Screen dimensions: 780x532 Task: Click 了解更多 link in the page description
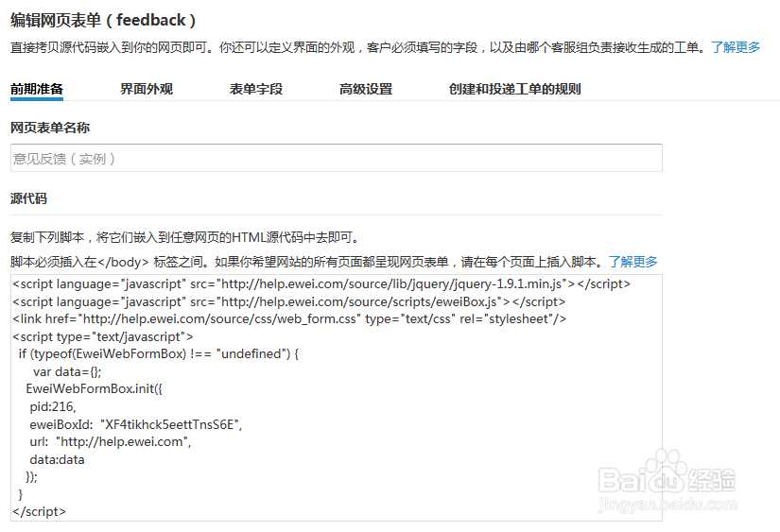tap(736, 47)
